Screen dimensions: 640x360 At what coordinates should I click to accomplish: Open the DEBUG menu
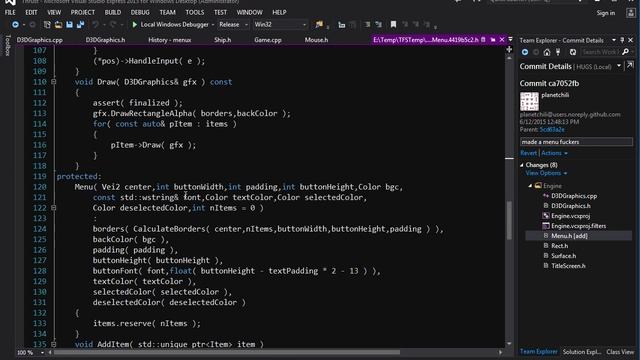[x=140, y=13]
